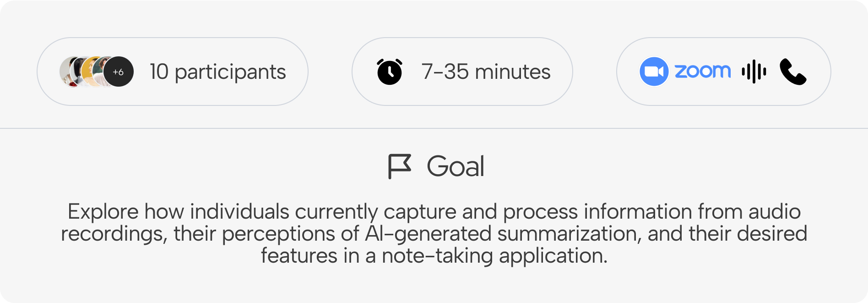Click the flag icon beside Goal

click(399, 166)
